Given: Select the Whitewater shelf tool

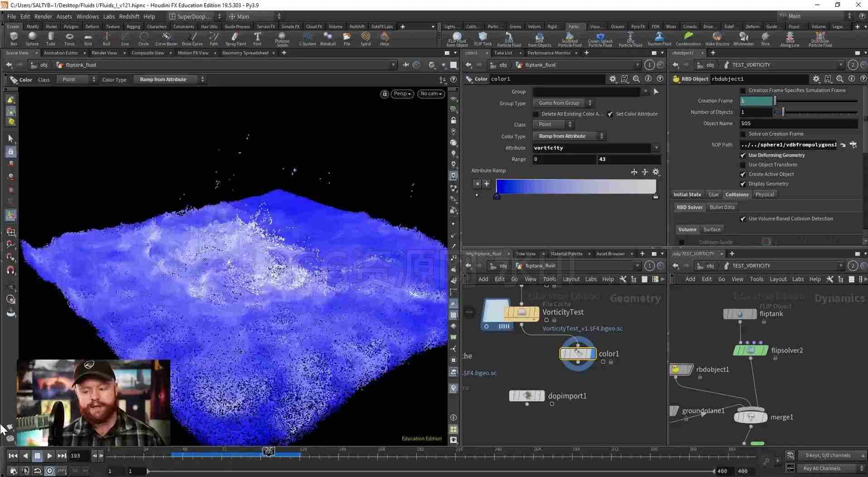Looking at the screenshot, I should pyautogui.click(x=743, y=39).
